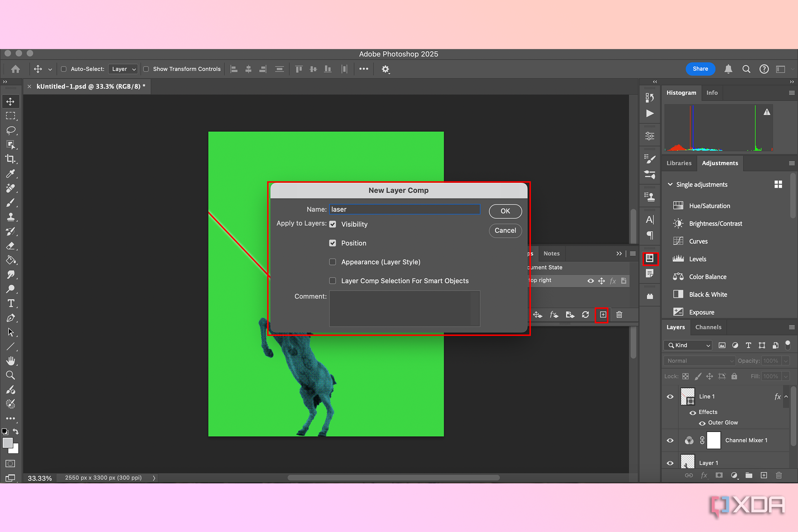Hide the Channel Mixer 1 layer

(670, 440)
